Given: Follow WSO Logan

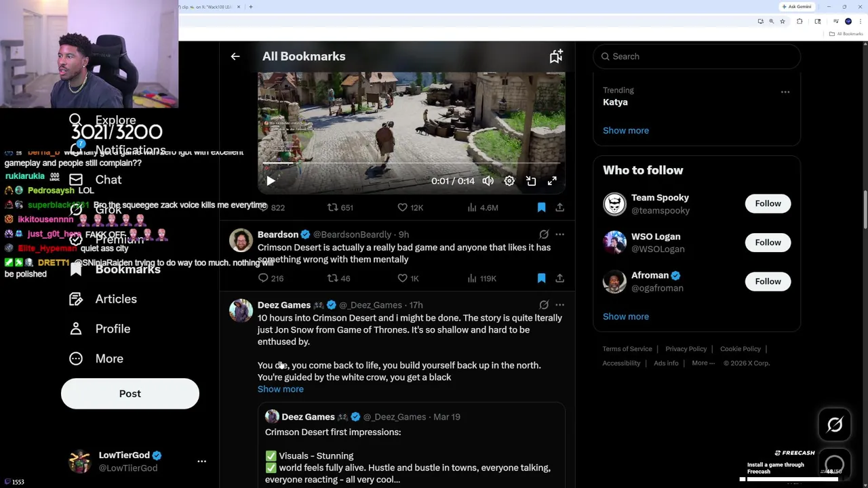Looking at the screenshot, I should (x=768, y=242).
